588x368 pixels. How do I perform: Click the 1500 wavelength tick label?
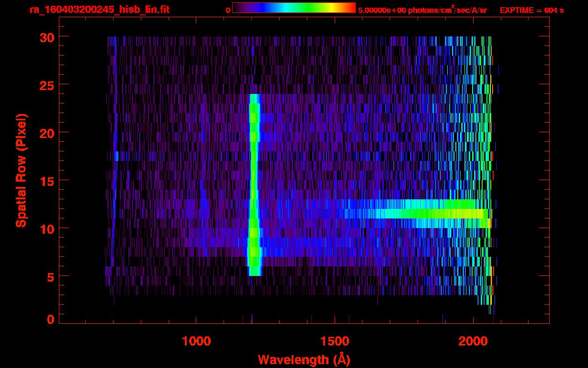[x=335, y=341]
